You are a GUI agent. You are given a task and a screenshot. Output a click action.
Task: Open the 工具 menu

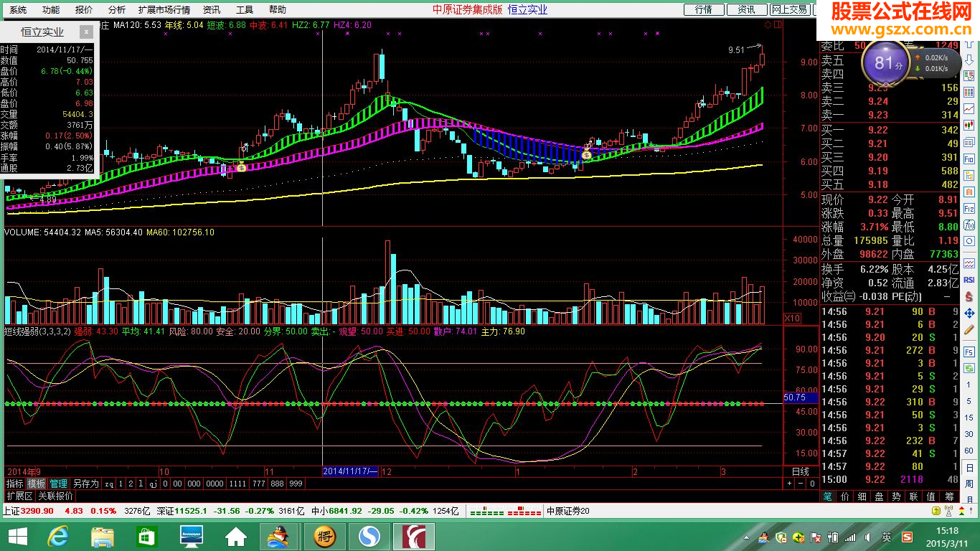[245, 10]
